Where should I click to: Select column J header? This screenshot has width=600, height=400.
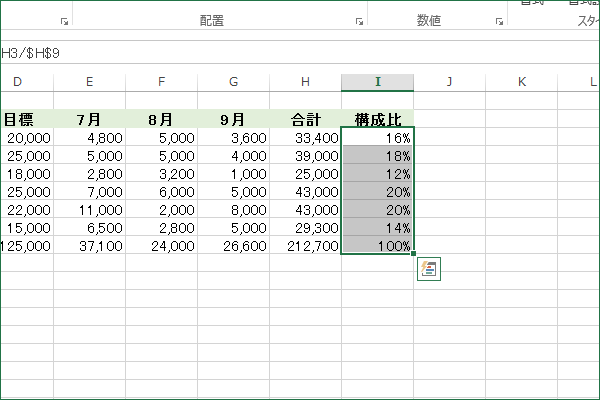pos(449,82)
